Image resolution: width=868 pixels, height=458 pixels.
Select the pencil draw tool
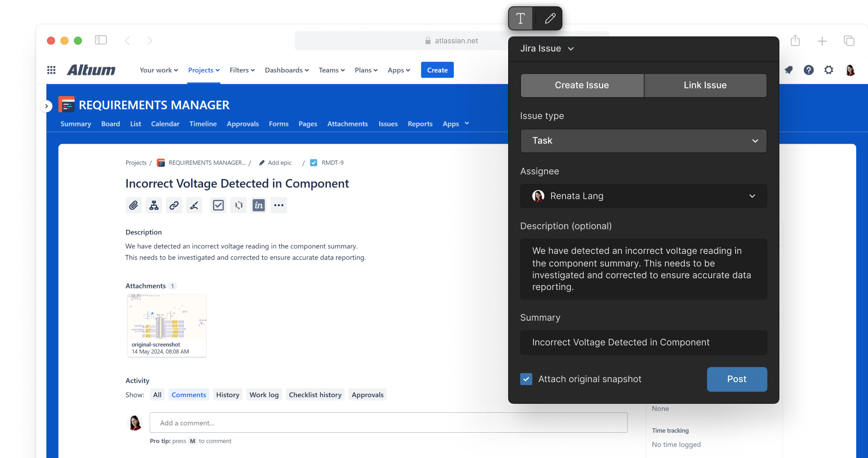click(x=550, y=19)
